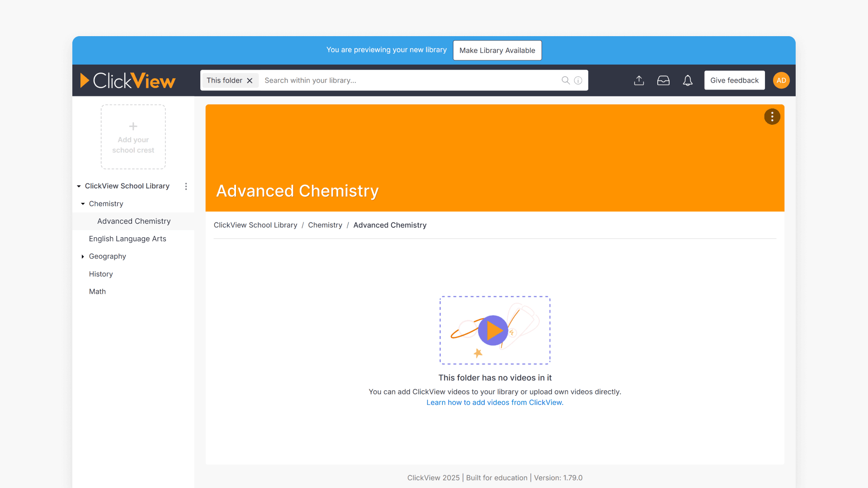Open the AD account avatar menu
Viewport: 868px width, 488px height.
781,80
